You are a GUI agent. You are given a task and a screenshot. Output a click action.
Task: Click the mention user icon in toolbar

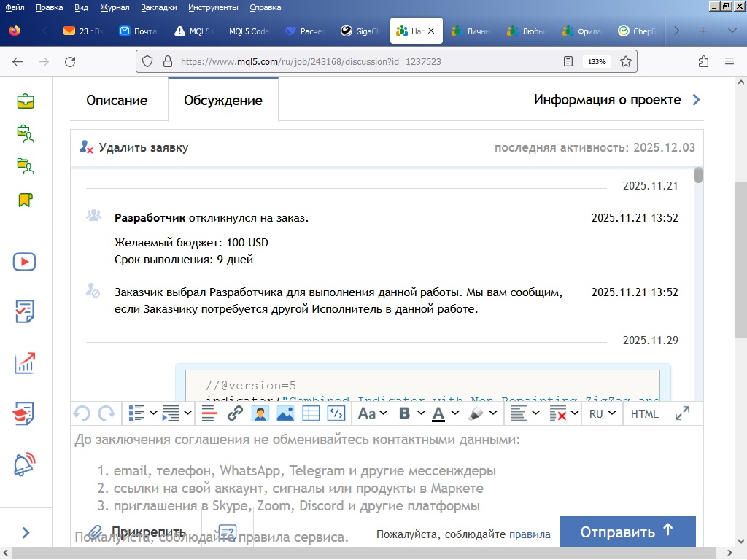point(260,413)
